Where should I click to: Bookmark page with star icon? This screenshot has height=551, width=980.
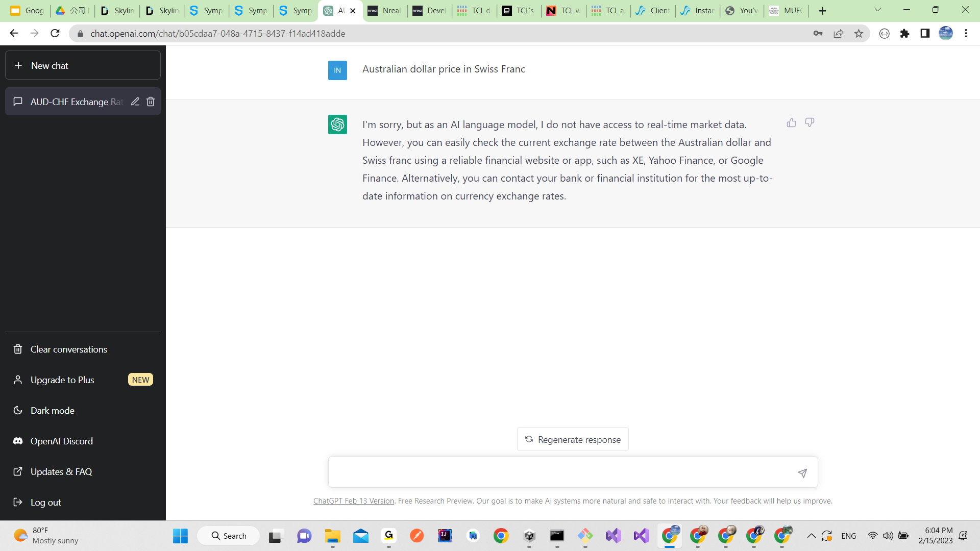[x=859, y=34]
